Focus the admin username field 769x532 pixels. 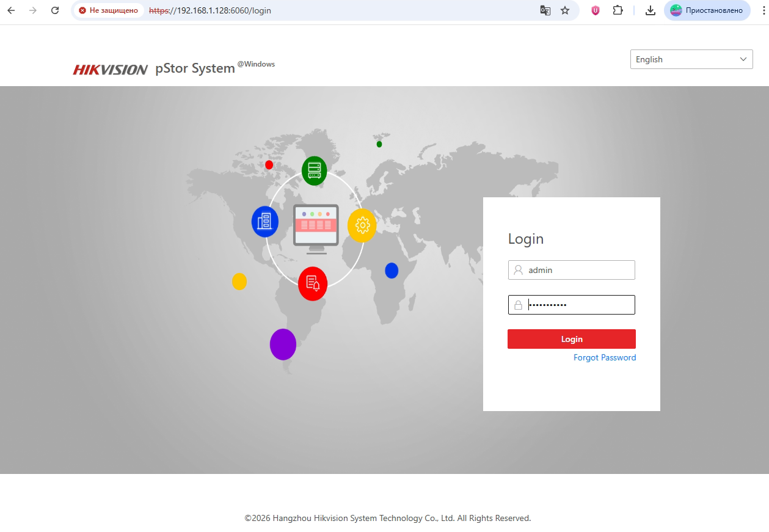coord(577,270)
